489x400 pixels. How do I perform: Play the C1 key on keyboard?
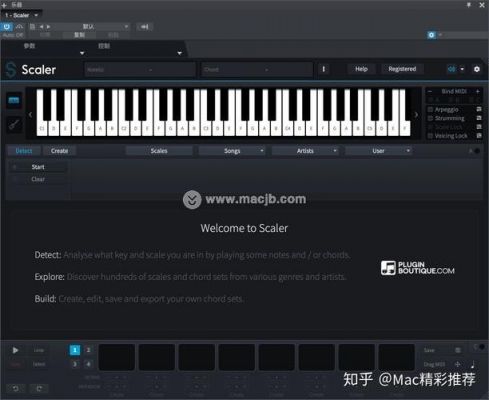(42, 128)
